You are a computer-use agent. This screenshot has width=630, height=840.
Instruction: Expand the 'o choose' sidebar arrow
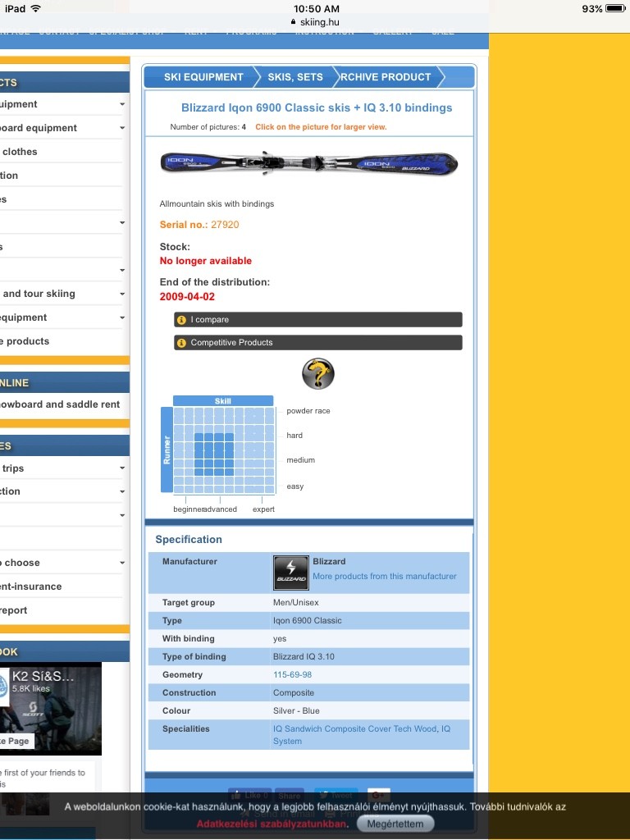point(122,563)
